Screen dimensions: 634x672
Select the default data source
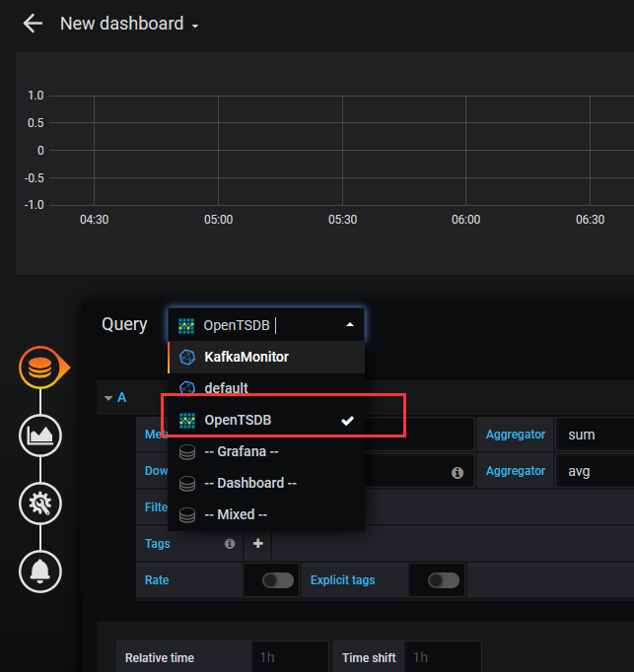coord(266,388)
